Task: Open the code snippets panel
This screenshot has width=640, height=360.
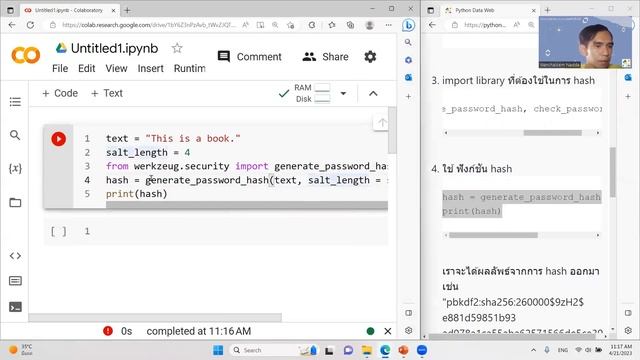Action: click(15, 256)
